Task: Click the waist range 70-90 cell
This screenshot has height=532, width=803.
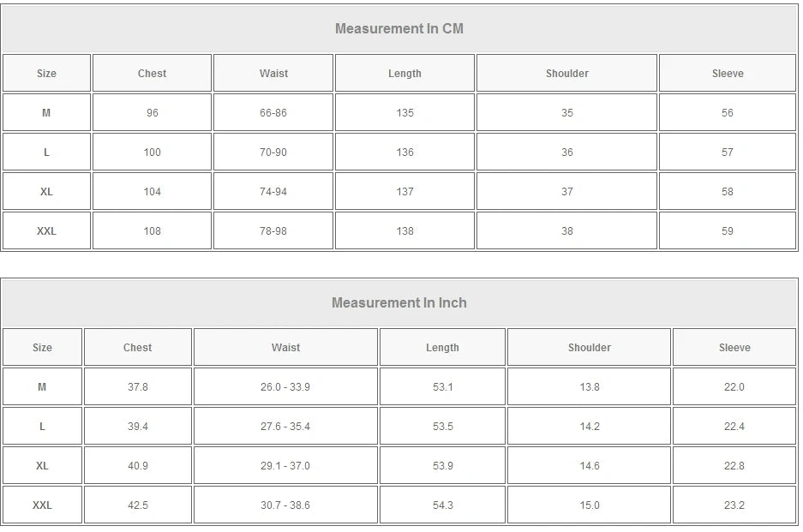Action: 273,152
